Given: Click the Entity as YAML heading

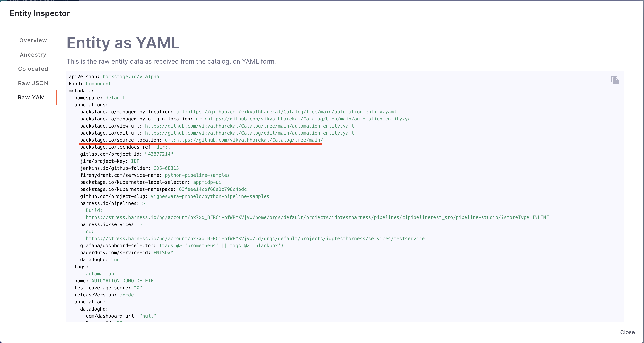Looking at the screenshot, I should [123, 43].
